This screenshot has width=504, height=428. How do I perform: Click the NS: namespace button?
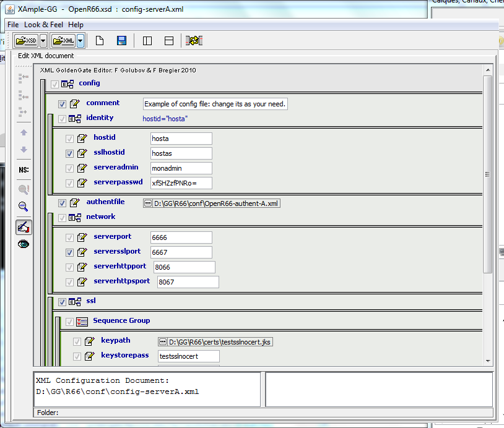pyautogui.click(x=24, y=170)
